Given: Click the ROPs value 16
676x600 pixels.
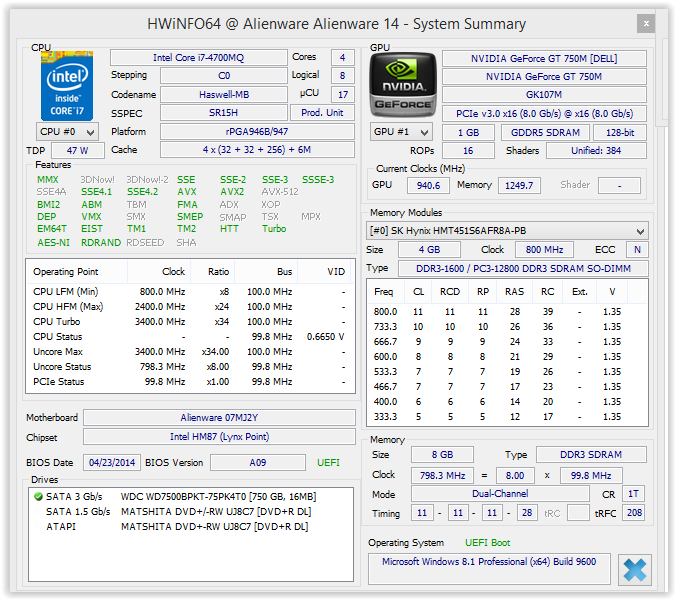Looking at the screenshot, I should point(468,150).
